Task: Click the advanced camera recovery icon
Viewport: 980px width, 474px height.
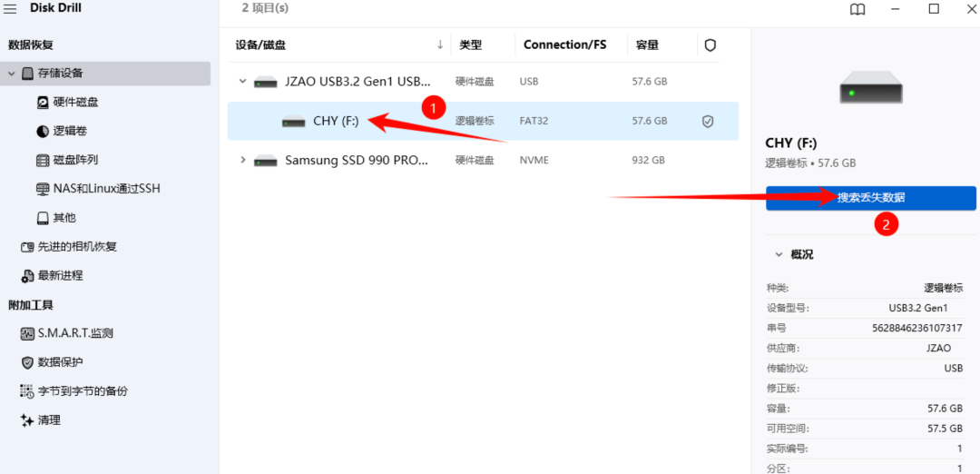Action: click(x=27, y=247)
